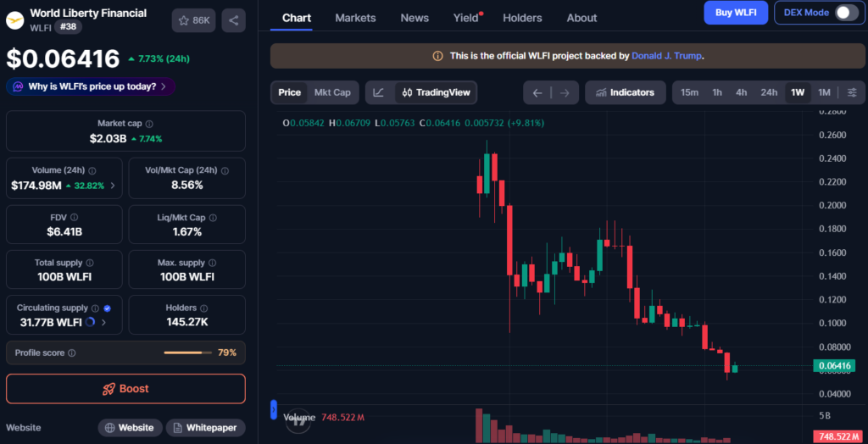Expand Circulating supply details chevron
The image size is (868, 444).
(x=103, y=322)
